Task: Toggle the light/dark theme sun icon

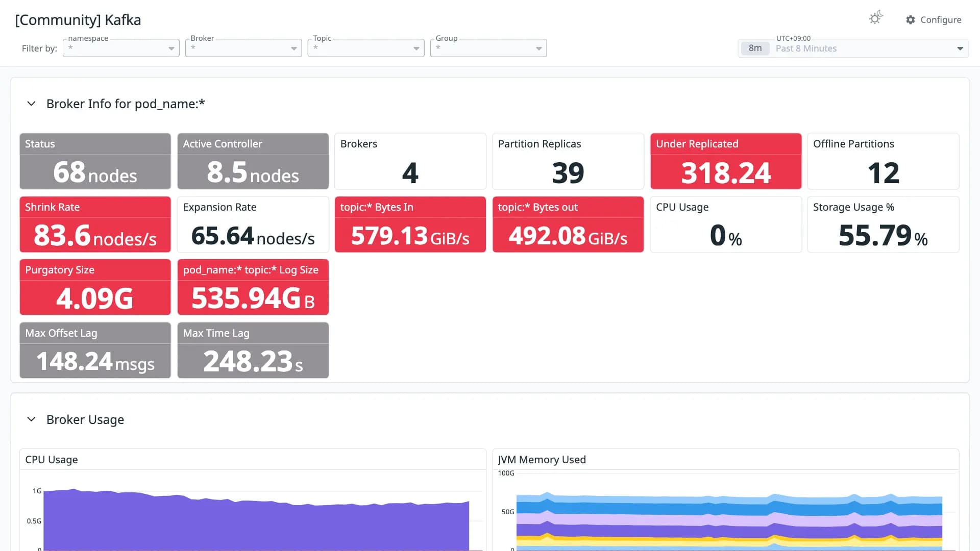Action: [x=876, y=18]
